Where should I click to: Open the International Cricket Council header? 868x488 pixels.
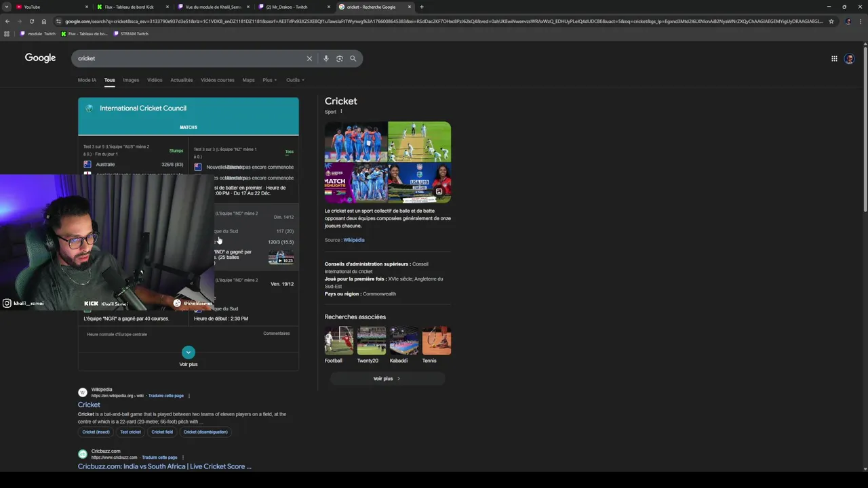pos(188,108)
